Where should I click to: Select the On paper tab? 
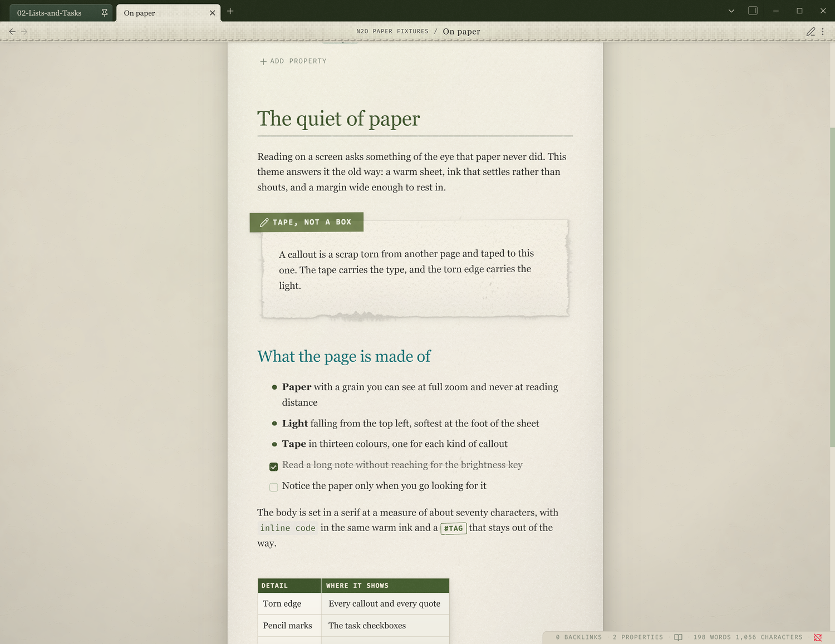pos(168,13)
